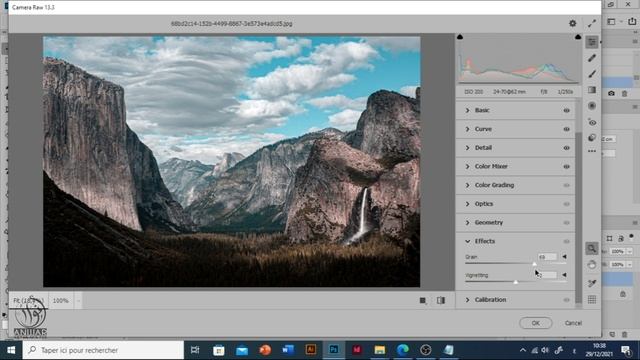Viewport: 640px width, 360px height.
Task: Click snapshot camera icon in Photoshop panel
Action: click(611, 93)
